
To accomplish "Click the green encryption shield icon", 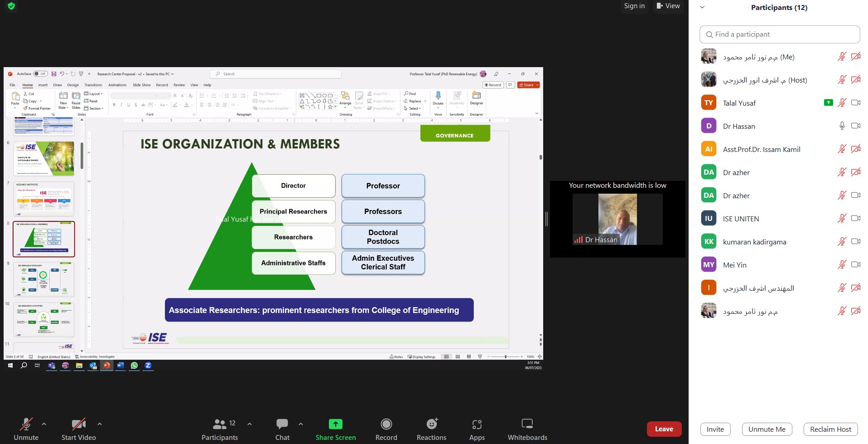I will (11, 6).
